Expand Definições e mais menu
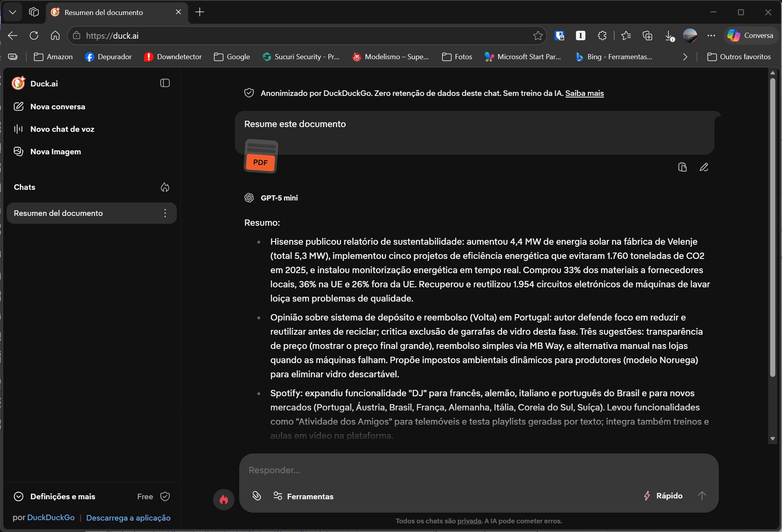Screen dimensions: 782x532 [54, 496]
